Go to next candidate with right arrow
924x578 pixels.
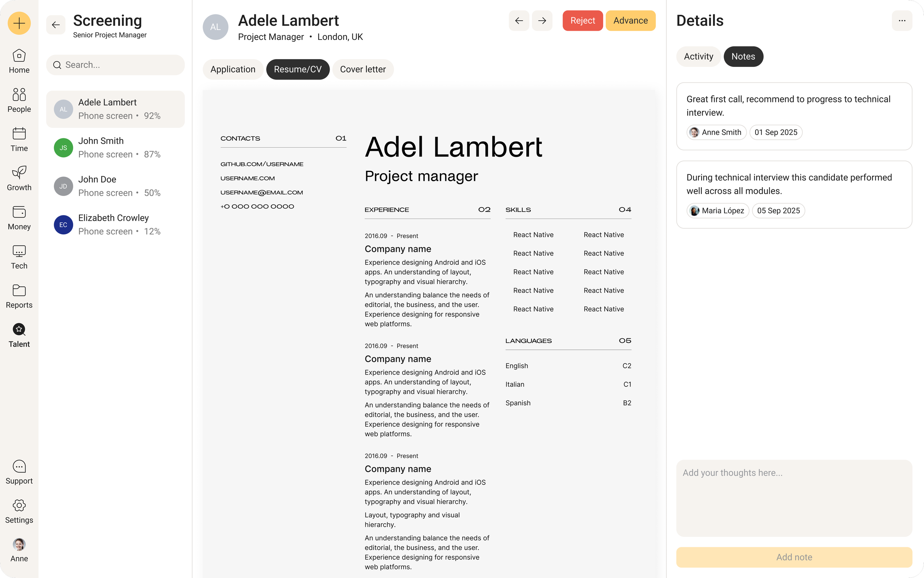[x=542, y=21]
